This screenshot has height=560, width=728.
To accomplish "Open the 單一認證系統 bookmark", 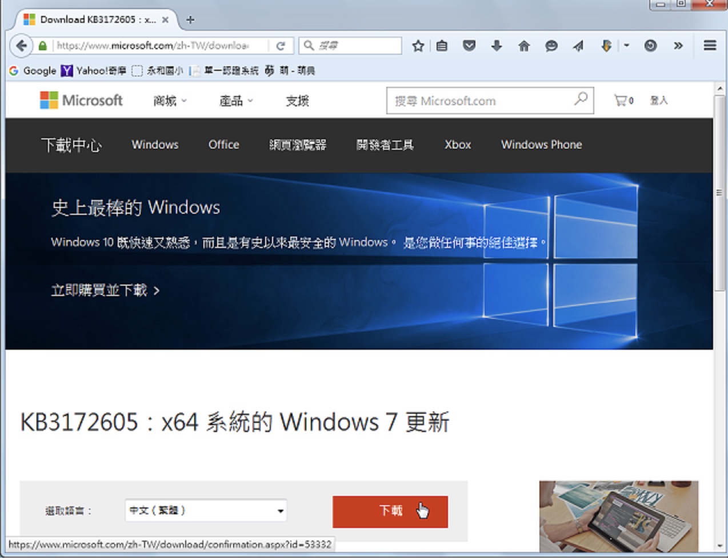I will (225, 71).
